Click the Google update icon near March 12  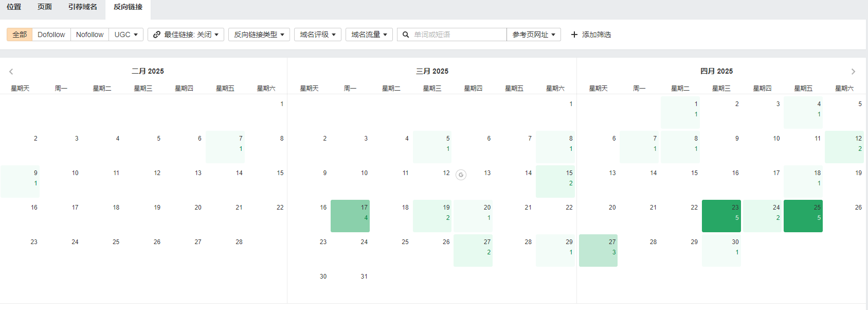tap(461, 175)
